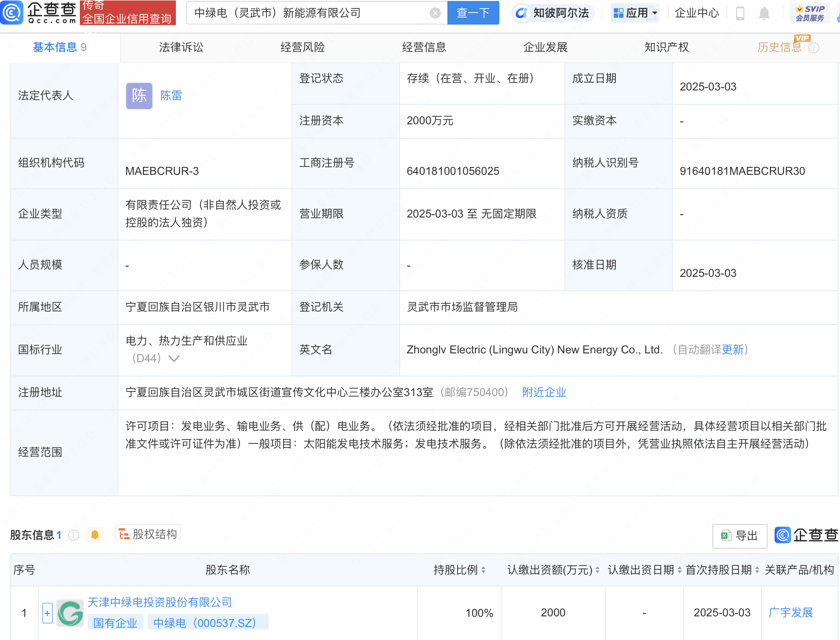
Task: Click the Qichacha logo icon
Action: [12, 13]
